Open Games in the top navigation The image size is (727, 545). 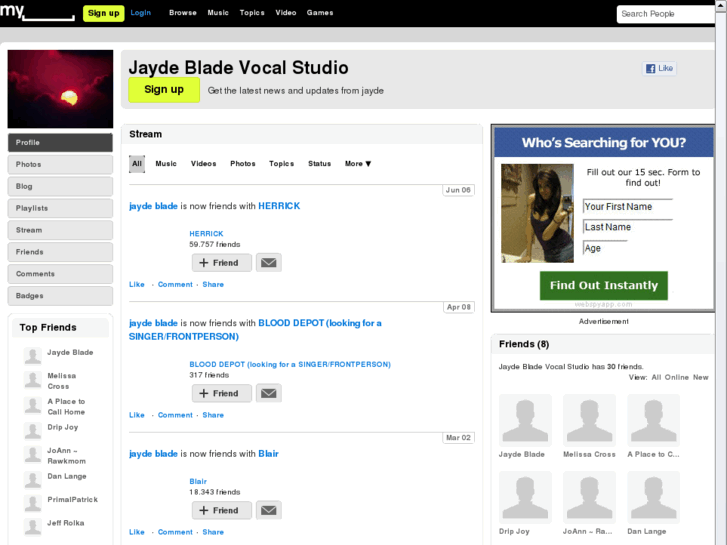[320, 13]
